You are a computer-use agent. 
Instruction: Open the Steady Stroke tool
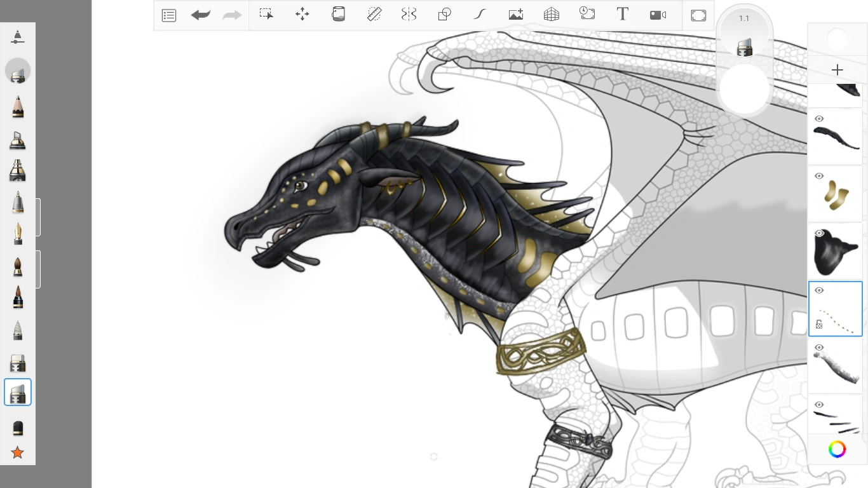(x=479, y=14)
